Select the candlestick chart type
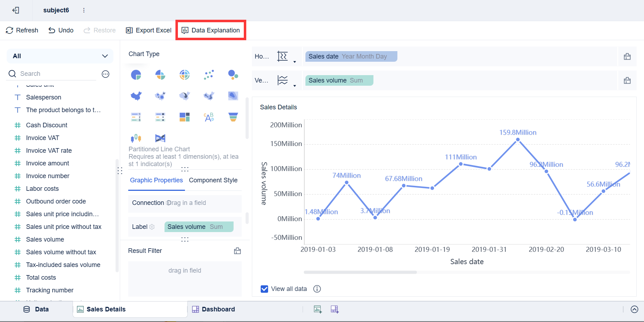This screenshot has height=322, width=644. [136, 138]
